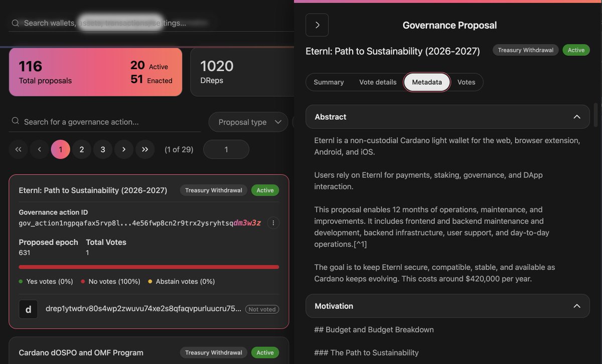Collapse the Motivation section
This screenshot has width=602, height=364.
pyautogui.click(x=577, y=306)
